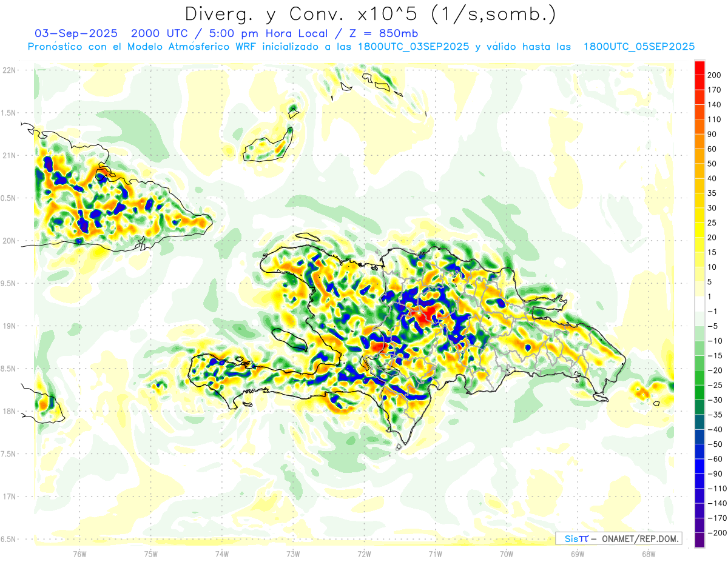Click the "69W" longitude axis label
The width and height of the screenshot is (728, 562).
pyautogui.click(x=578, y=554)
